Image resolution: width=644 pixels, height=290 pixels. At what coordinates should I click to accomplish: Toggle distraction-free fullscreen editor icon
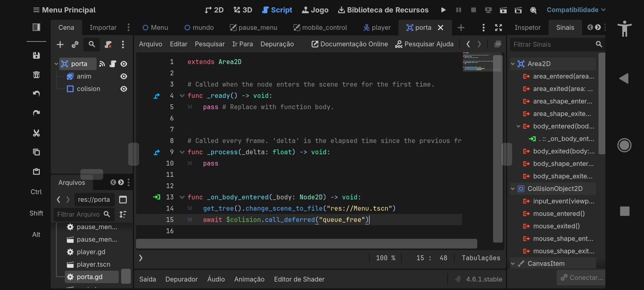click(498, 27)
